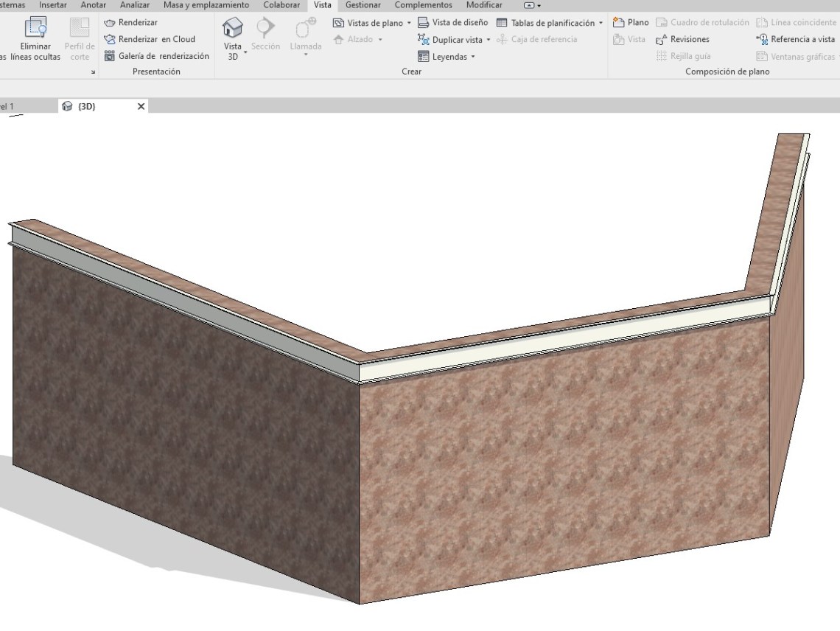Image resolution: width=840 pixels, height=631 pixels.
Task: Click Revisiones tool in ribbon
Action: pyautogui.click(x=682, y=40)
